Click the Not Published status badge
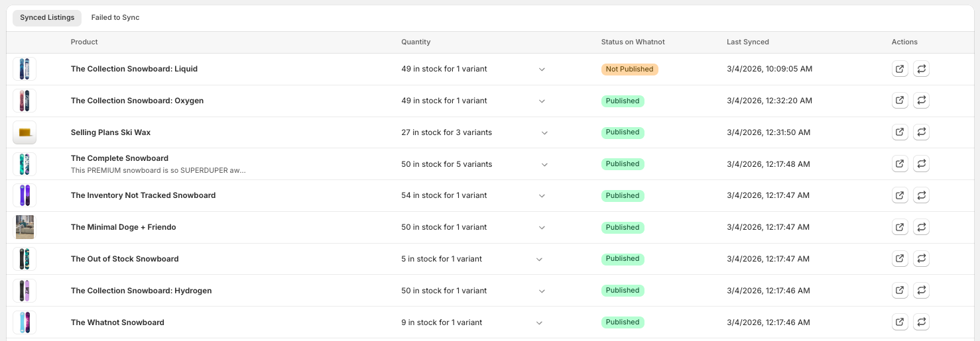980x341 pixels. point(629,69)
